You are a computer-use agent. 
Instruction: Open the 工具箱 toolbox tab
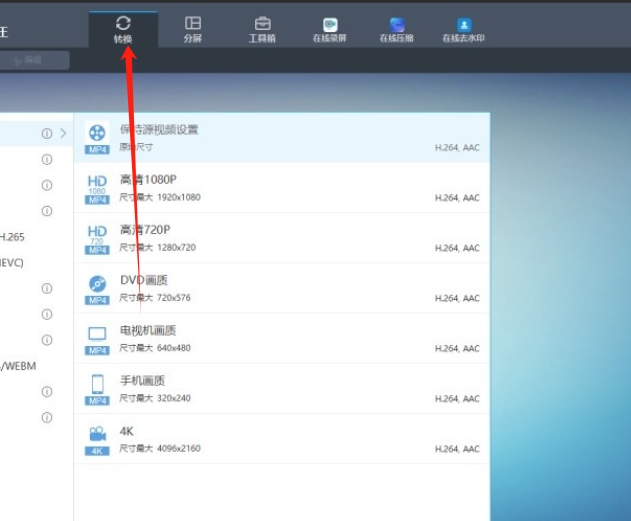(x=262, y=29)
